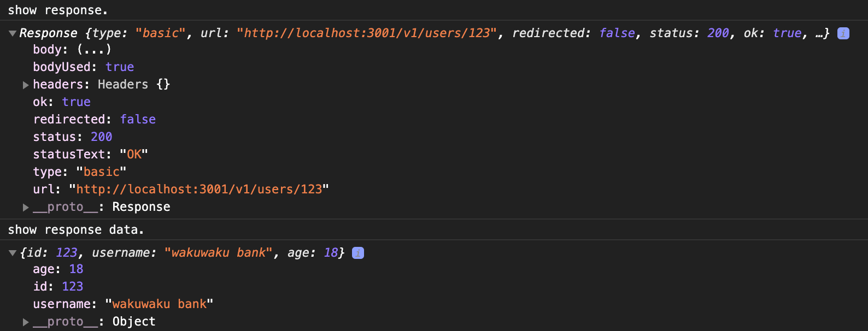Click the info icon next to Response object

[842, 33]
